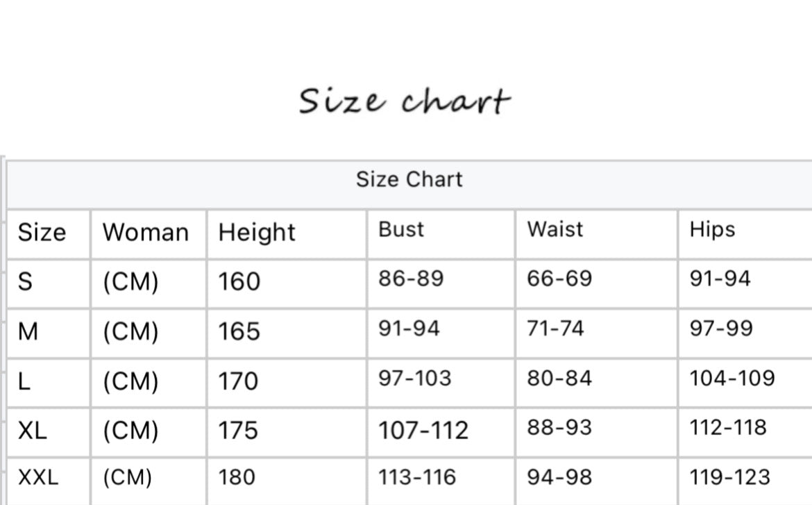Select the hips measurement 119-123
This screenshot has width=812, height=505.
coord(730,477)
